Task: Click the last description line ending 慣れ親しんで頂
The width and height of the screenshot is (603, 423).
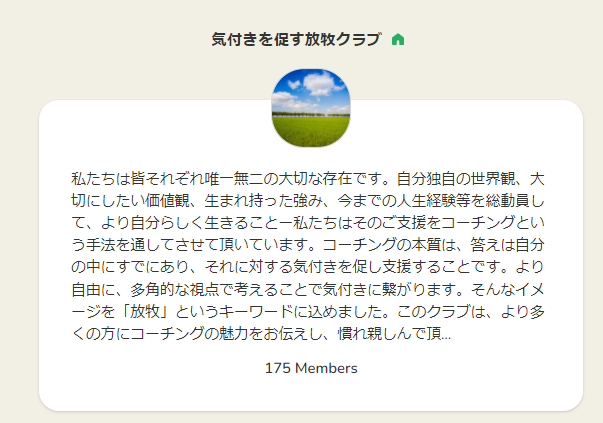Action: pyautogui.click(x=260, y=334)
